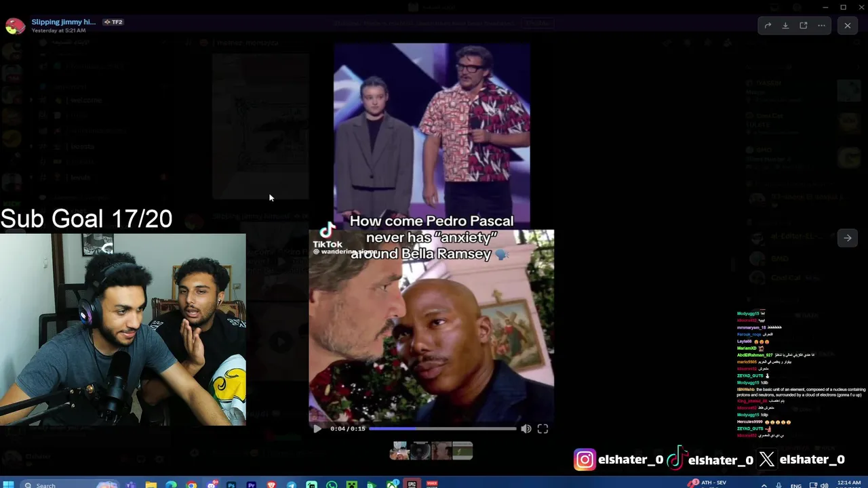Open Epic Games Launcher from the taskbar
The image size is (868, 488).
[412, 485]
